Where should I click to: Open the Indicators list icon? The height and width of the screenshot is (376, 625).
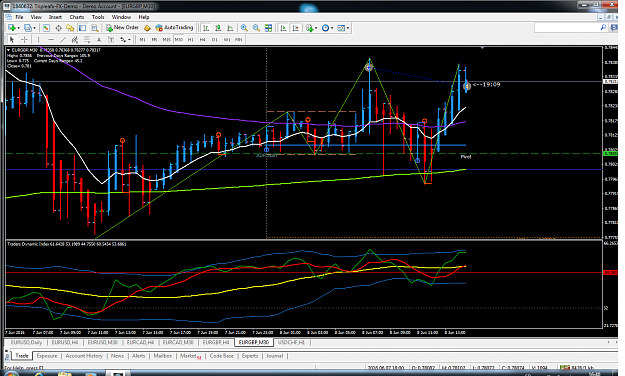pos(309,28)
